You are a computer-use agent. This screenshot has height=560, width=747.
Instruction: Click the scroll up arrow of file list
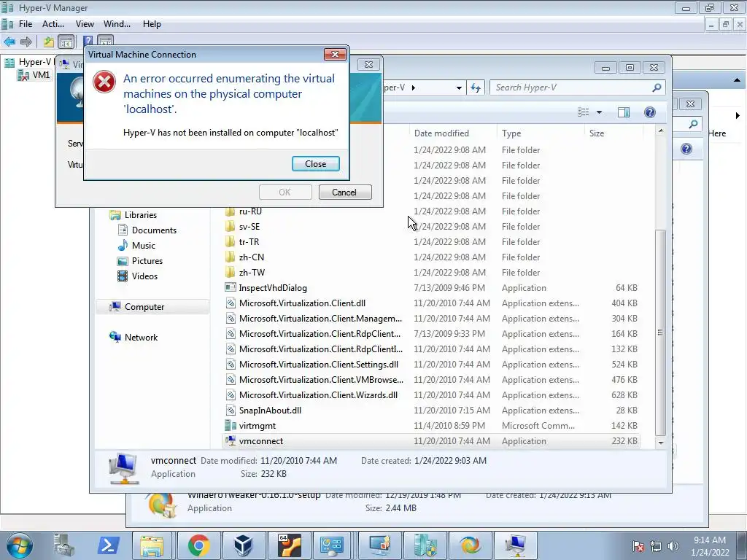pyautogui.click(x=660, y=131)
